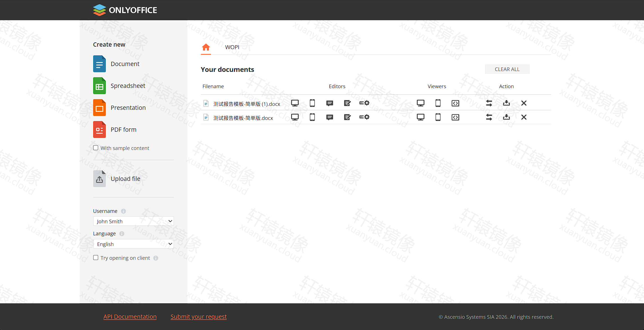Download 测试报告模板-简单版.docx

(x=507, y=117)
